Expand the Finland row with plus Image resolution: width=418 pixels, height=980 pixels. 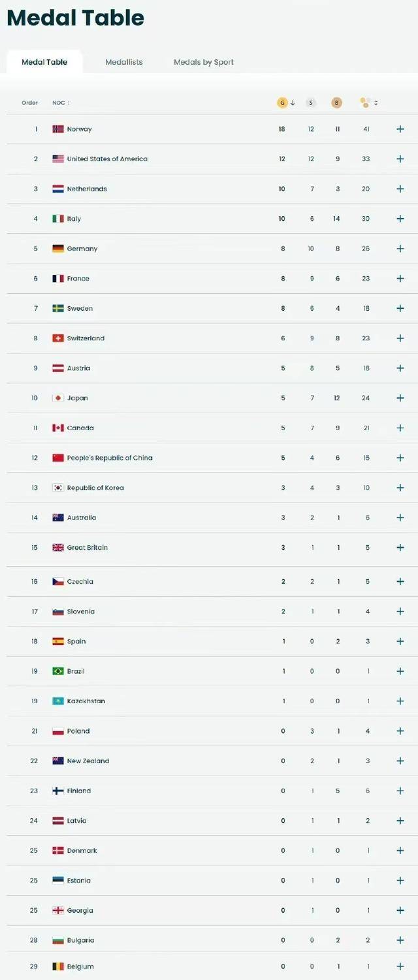[x=400, y=791]
